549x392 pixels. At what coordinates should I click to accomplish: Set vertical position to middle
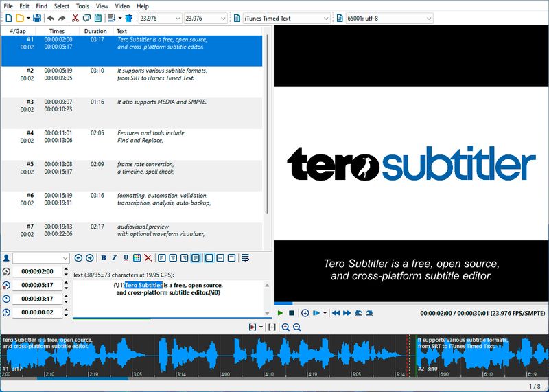pyautogui.click(x=220, y=258)
